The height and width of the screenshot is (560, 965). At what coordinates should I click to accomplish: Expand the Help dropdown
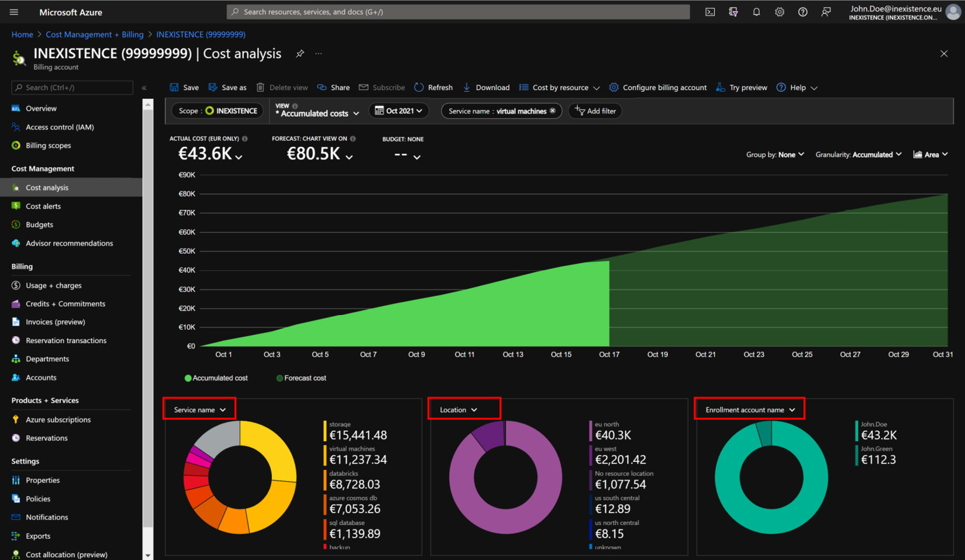point(797,88)
